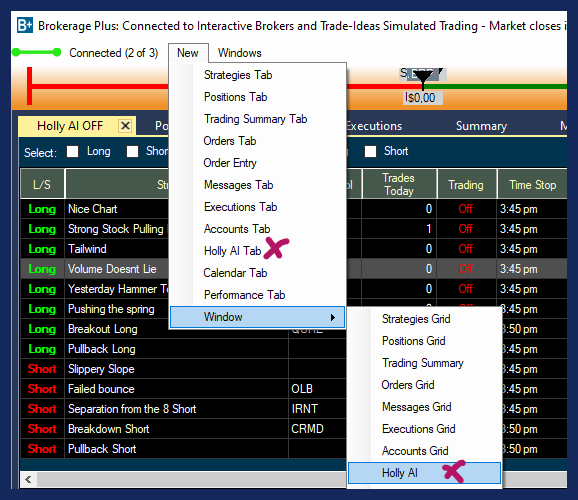Image resolution: width=578 pixels, height=500 pixels.
Task: Select the Nice Chart strategy row
Action: [x=93, y=209]
